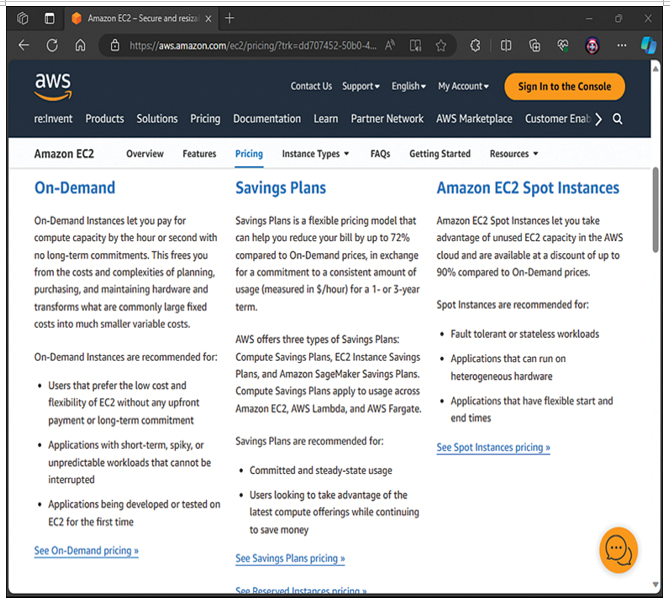Open the re:Invent menu item
The image size is (670, 602).
point(53,119)
